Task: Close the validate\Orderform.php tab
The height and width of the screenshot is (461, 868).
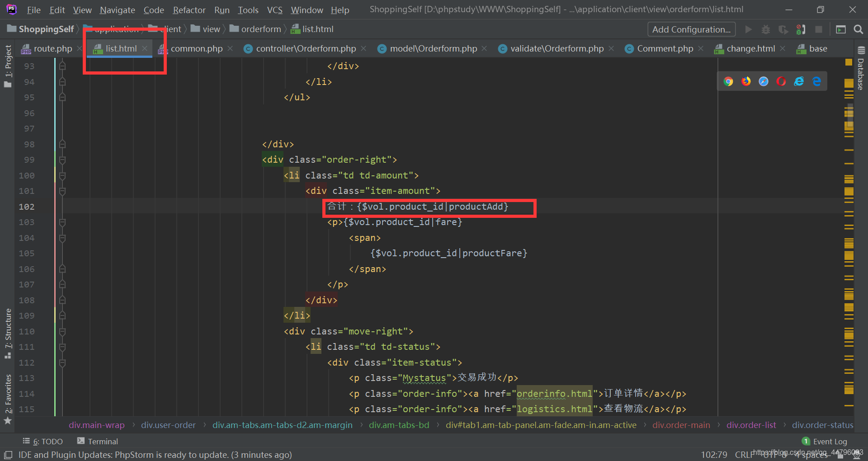Action: click(x=611, y=48)
